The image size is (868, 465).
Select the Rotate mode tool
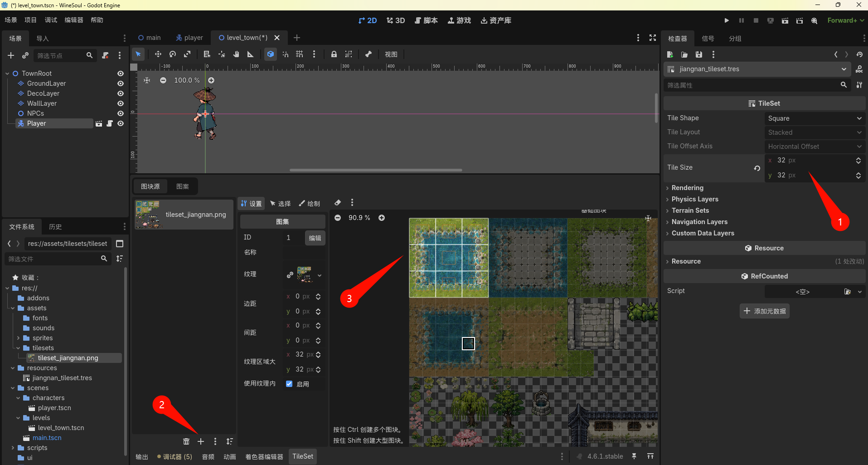click(x=173, y=54)
